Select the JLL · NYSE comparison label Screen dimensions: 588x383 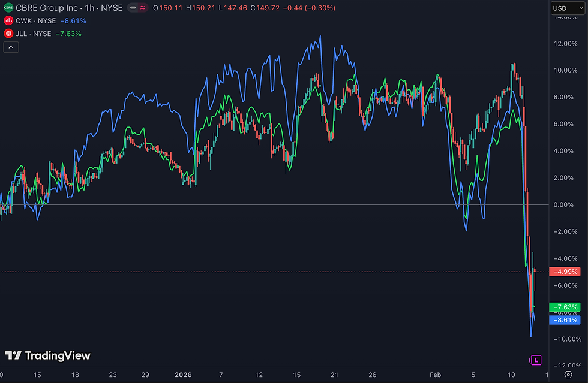pos(34,34)
